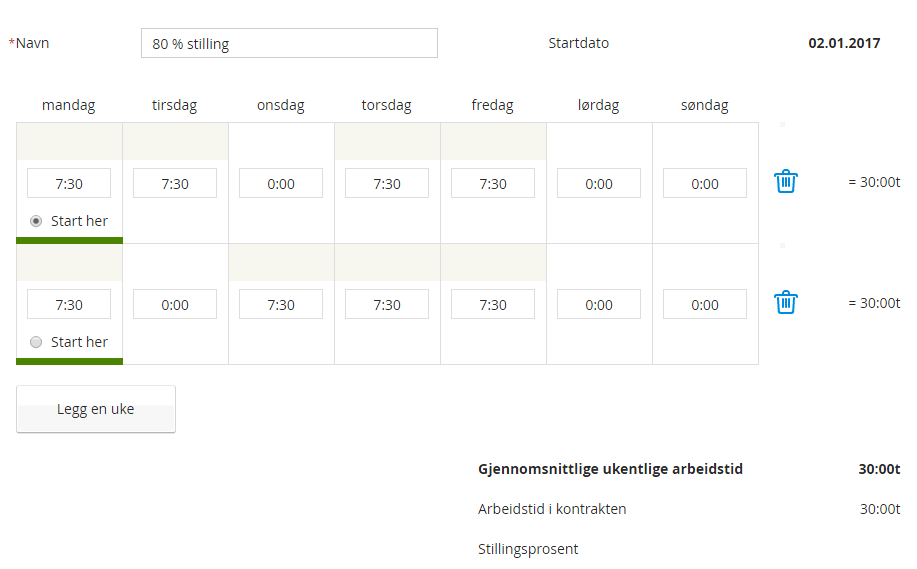Click second week's tirsdag hours field
The width and height of the screenshot is (917, 569).
coord(175,305)
